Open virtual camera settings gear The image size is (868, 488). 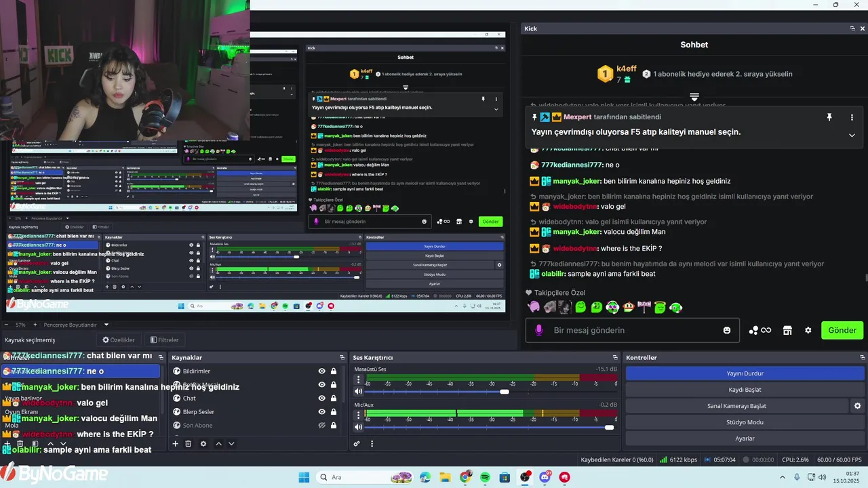[x=857, y=406]
